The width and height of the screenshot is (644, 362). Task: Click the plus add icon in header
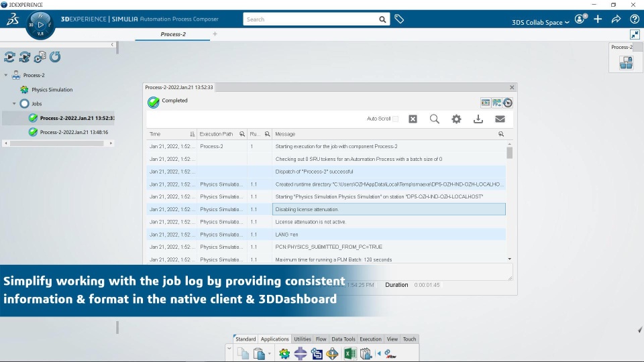[x=598, y=19]
